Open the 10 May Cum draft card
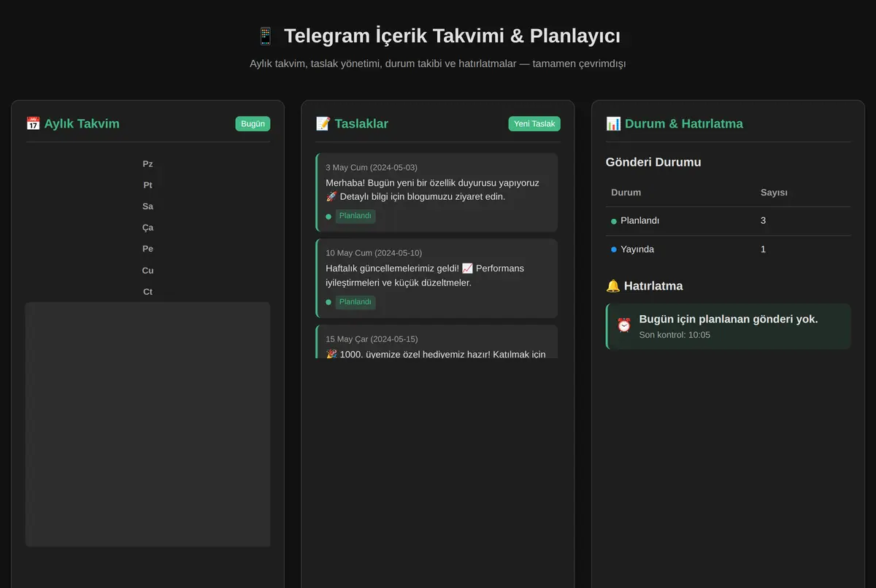Viewport: 876px width, 588px height. tap(437, 278)
